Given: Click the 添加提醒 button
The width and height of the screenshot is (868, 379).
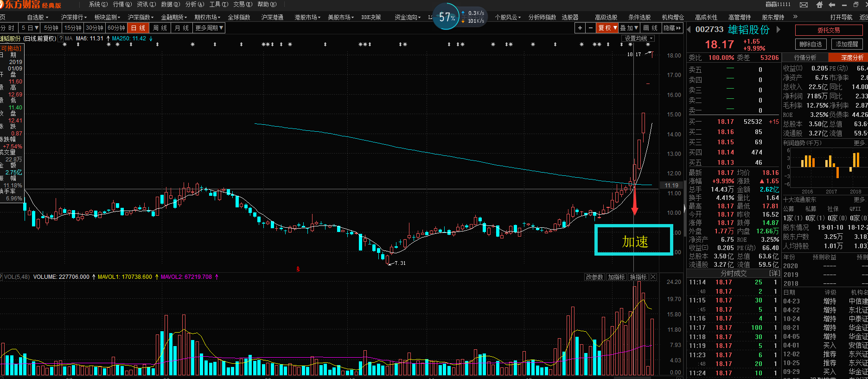Looking at the screenshot, I should pos(847,44).
